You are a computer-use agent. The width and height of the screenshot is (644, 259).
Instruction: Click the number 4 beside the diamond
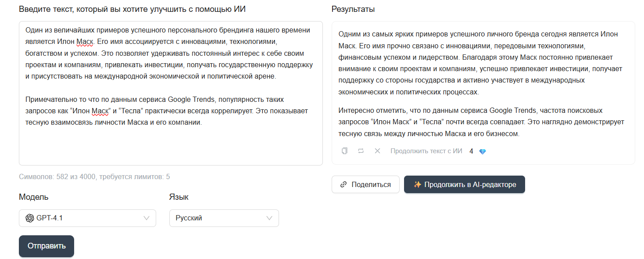pos(471,151)
